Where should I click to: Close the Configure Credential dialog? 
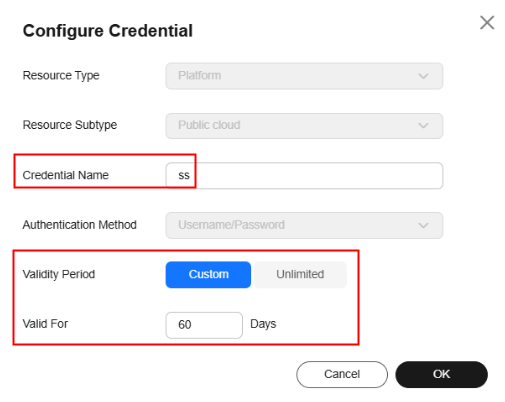(487, 23)
